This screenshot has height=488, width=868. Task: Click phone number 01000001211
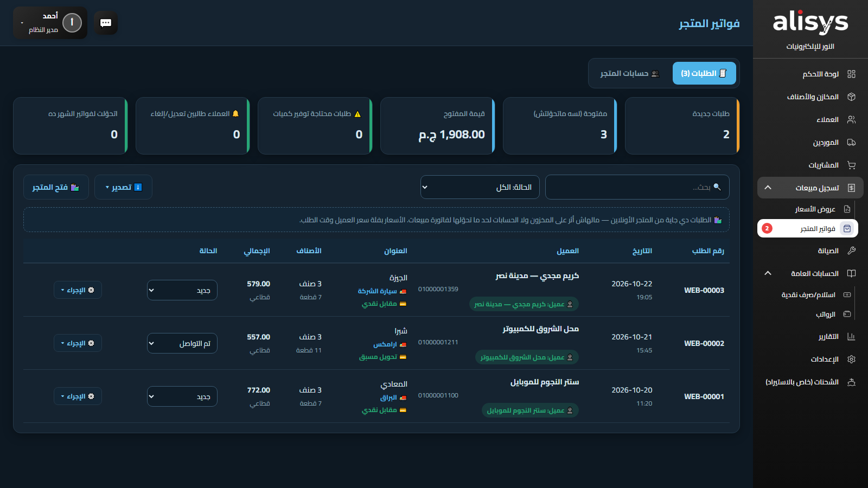click(x=438, y=342)
